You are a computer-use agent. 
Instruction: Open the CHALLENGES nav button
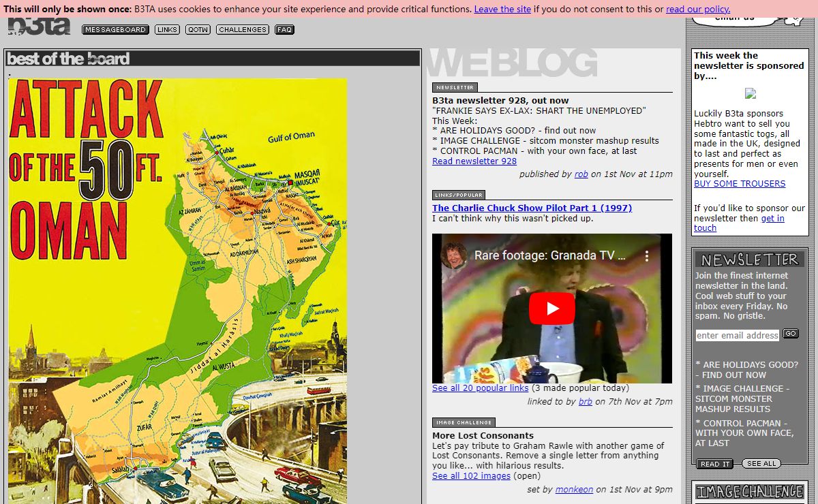tap(243, 30)
